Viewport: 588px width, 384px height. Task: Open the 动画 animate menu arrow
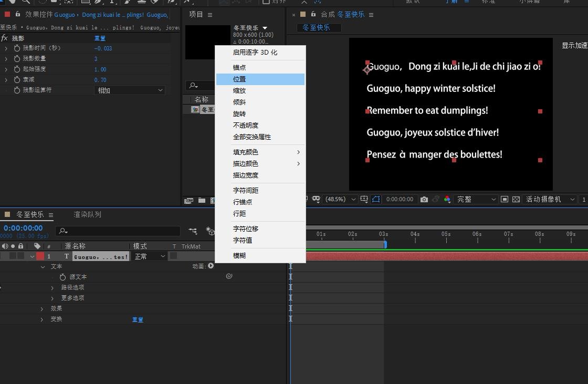[x=211, y=266]
